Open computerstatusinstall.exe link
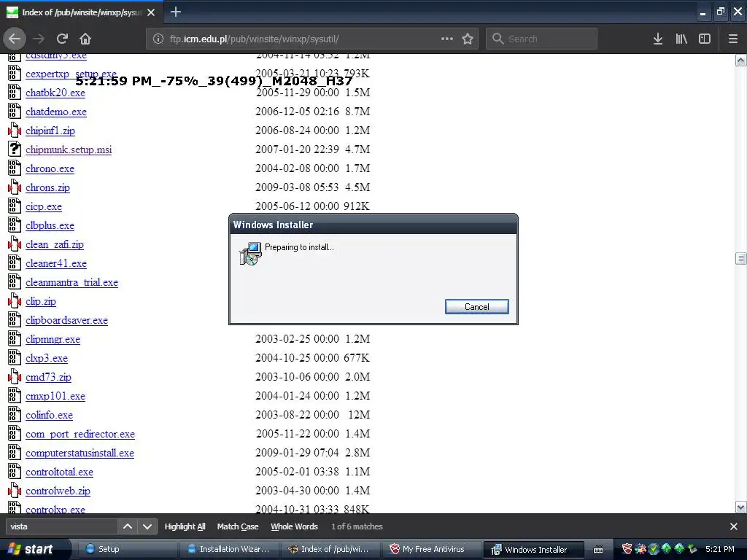Viewport: 747px width, 560px height. [x=80, y=453]
